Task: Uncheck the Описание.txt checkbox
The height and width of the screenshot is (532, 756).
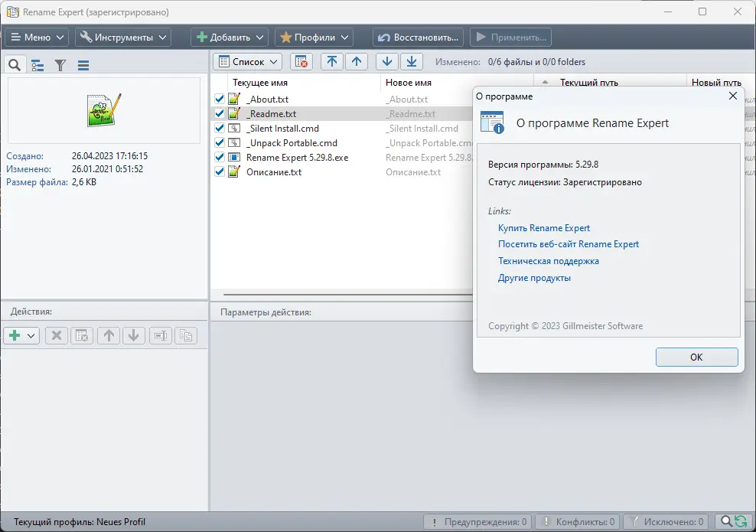Action: [x=220, y=171]
